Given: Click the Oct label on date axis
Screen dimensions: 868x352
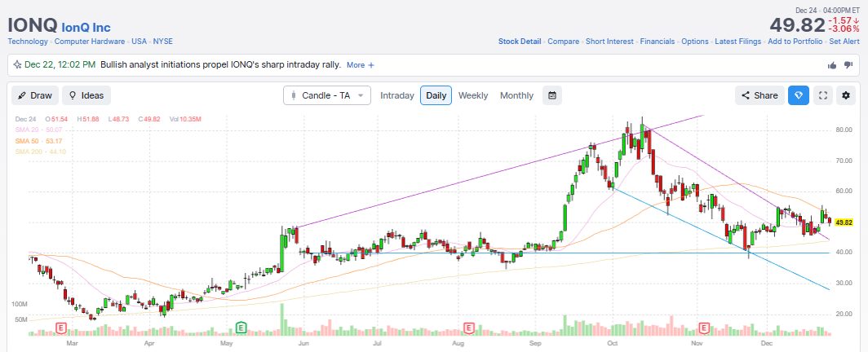Looking at the screenshot, I should pos(613,343).
